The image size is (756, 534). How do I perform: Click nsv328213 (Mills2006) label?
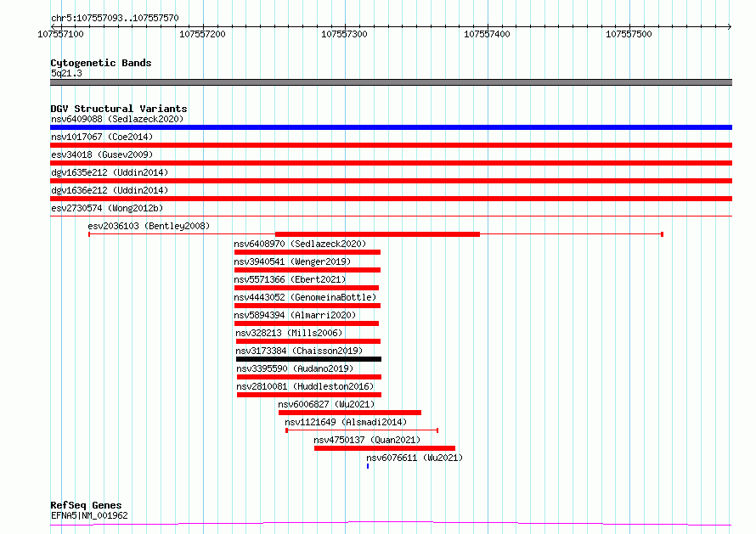(x=289, y=333)
